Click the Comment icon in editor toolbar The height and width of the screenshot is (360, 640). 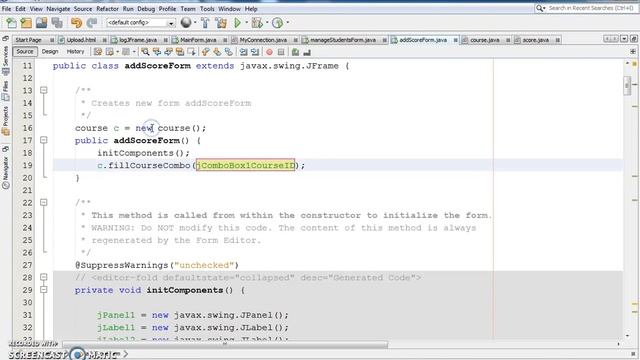tap(296, 52)
